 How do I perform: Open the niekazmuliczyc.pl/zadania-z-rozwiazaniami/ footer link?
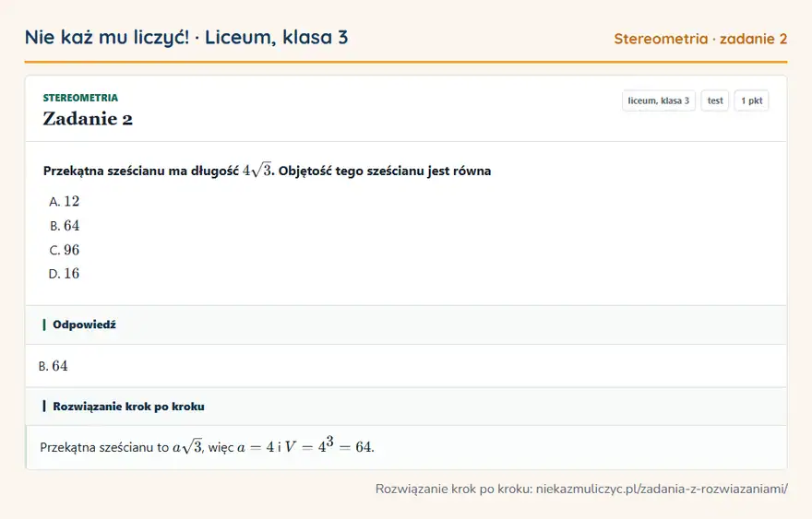[x=662, y=489]
